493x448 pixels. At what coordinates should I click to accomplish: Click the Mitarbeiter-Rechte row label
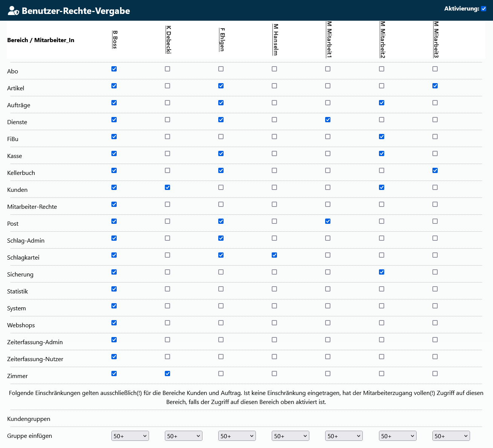click(32, 207)
